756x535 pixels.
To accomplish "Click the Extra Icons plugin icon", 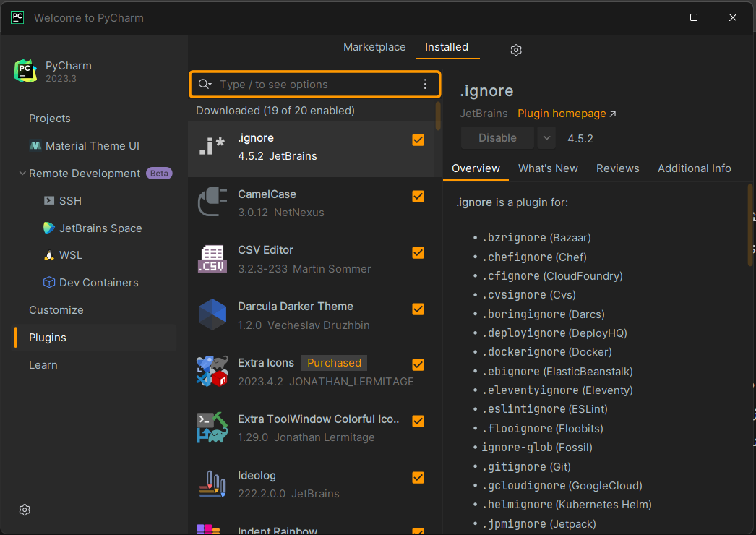I will [212, 370].
